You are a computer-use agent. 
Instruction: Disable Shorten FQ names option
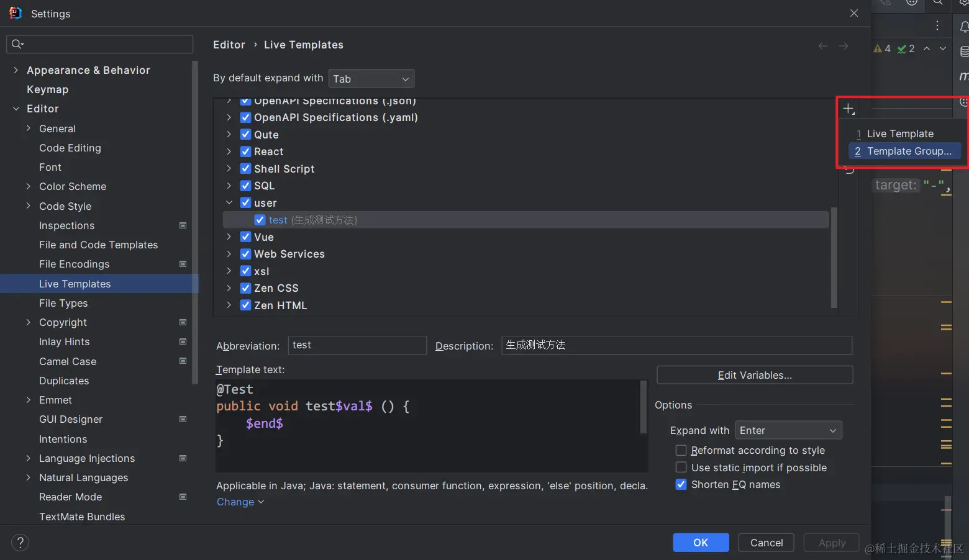click(x=681, y=484)
